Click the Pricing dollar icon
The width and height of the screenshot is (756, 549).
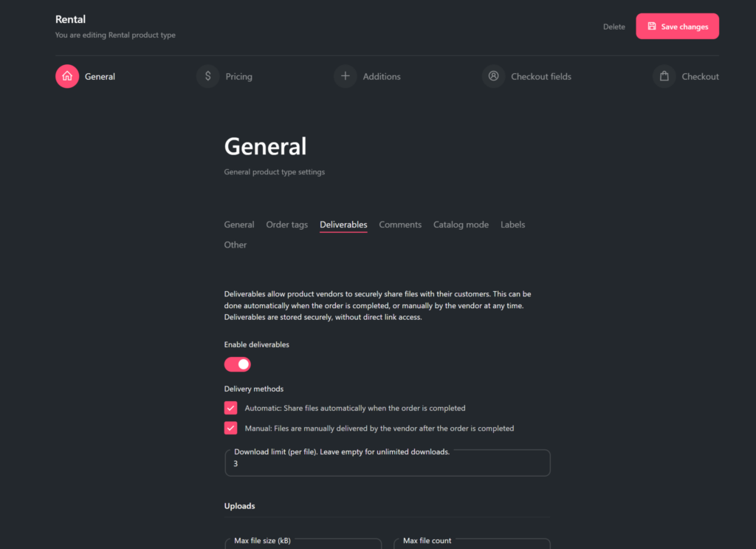click(208, 76)
